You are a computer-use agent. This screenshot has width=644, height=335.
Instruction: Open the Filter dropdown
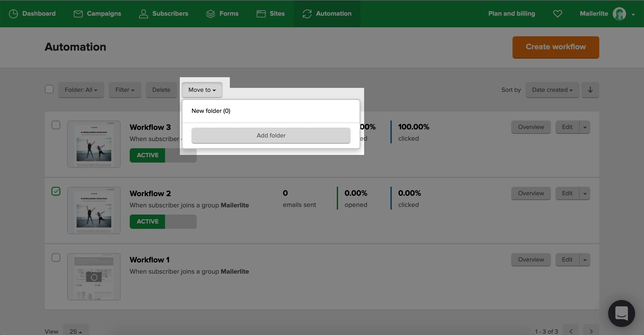125,90
